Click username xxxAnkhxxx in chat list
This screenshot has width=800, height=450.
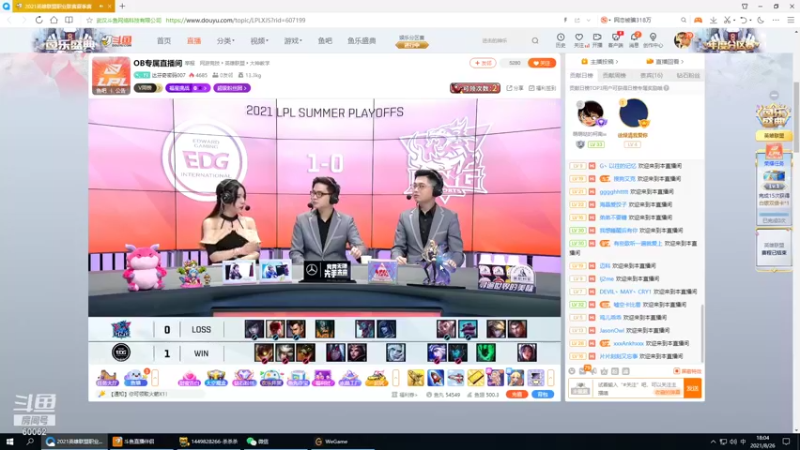[x=628, y=343]
